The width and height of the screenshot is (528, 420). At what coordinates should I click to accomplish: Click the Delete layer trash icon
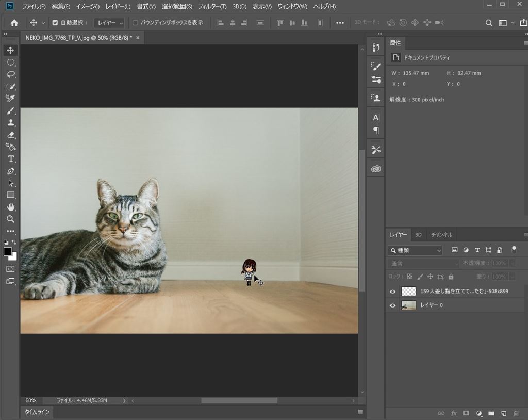pyautogui.click(x=516, y=413)
